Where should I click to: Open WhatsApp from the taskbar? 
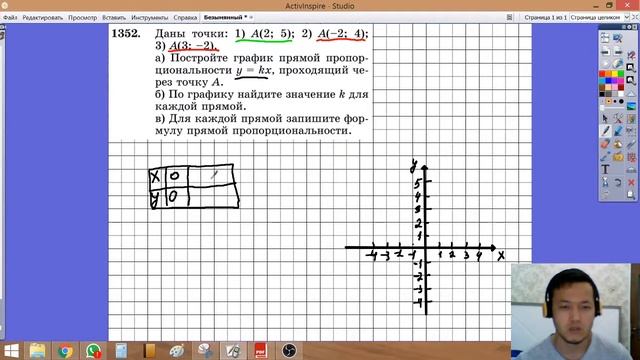(x=93, y=351)
